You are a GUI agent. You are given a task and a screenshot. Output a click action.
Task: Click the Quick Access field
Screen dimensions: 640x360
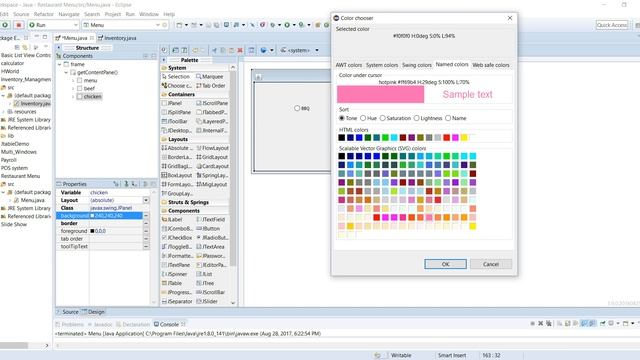pyautogui.click(x=611, y=25)
